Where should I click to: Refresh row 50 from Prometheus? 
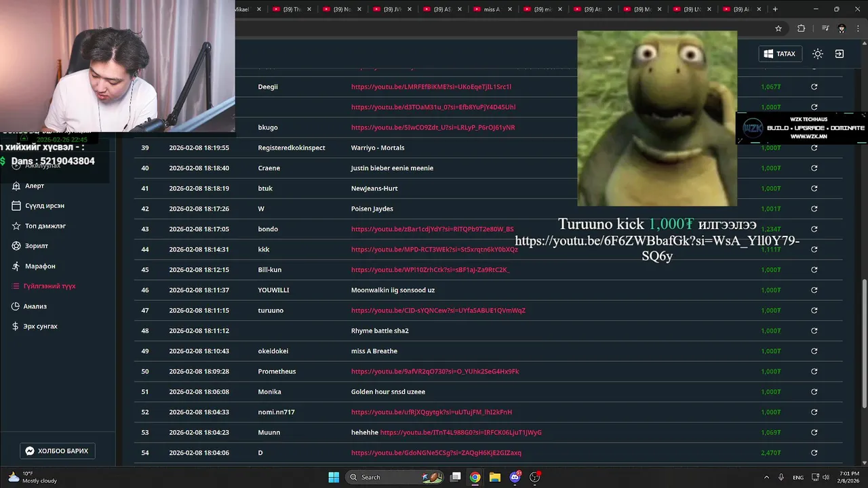814,371
